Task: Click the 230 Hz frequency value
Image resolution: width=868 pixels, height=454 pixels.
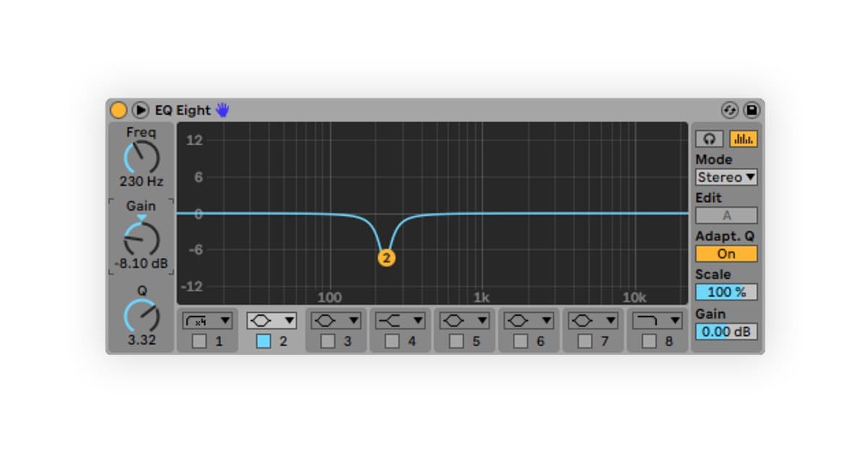Action: (141, 181)
